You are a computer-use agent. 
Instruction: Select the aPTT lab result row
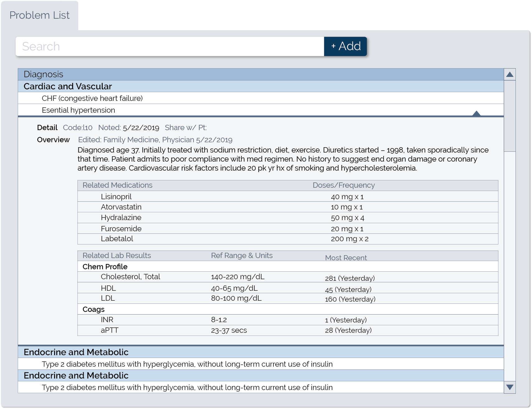click(x=110, y=330)
